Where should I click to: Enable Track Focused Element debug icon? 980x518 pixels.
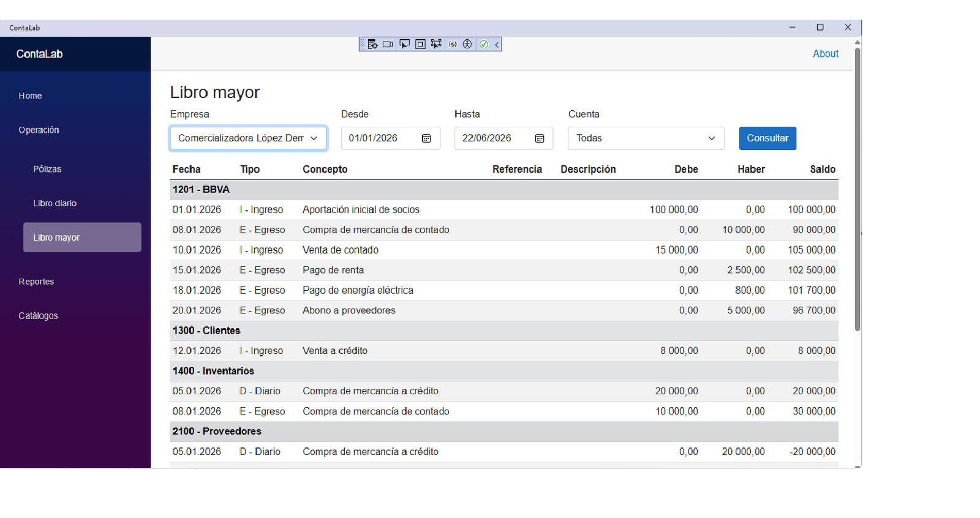[436, 44]
